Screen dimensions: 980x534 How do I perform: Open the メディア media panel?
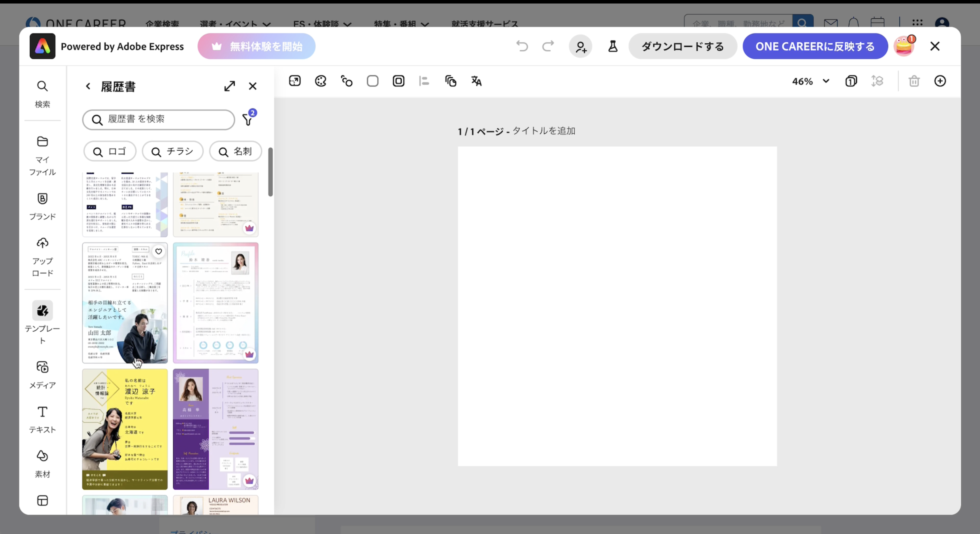point(42,375)
